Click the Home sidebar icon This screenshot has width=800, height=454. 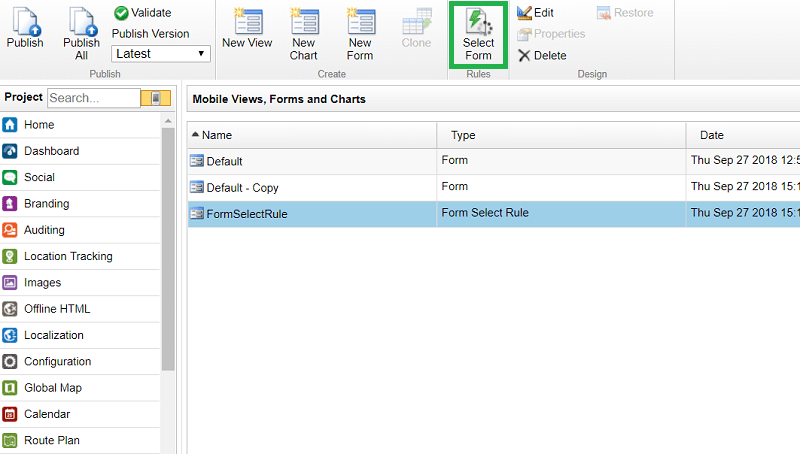point(10,124)
